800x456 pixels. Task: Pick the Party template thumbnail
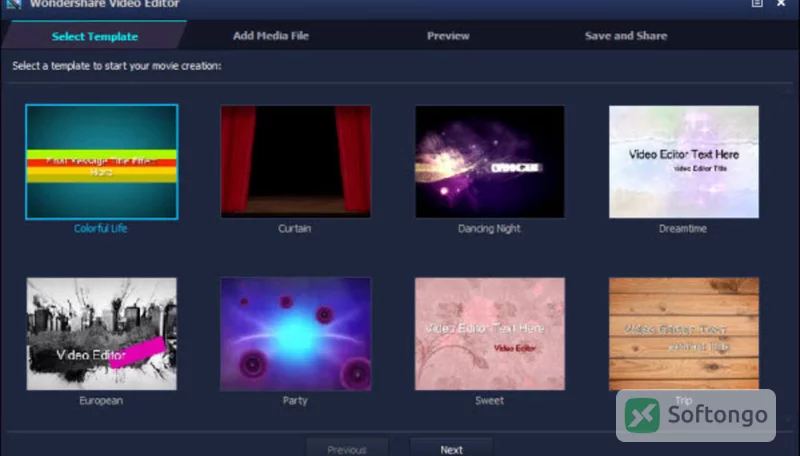pos(296,334)
